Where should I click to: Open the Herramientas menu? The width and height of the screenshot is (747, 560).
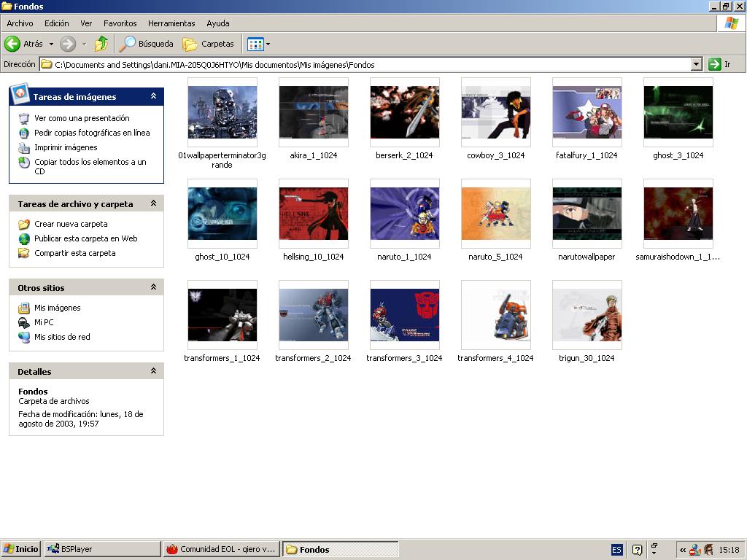pos(171,23)
